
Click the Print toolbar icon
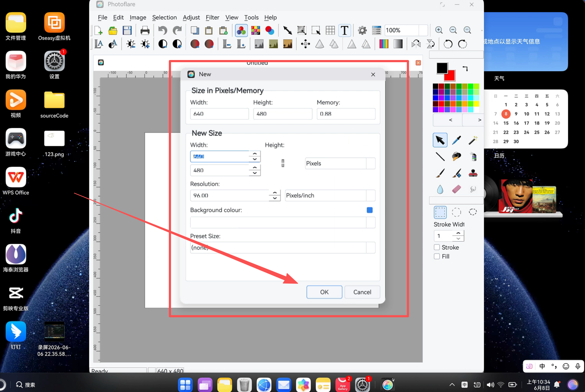pos(145,30)
